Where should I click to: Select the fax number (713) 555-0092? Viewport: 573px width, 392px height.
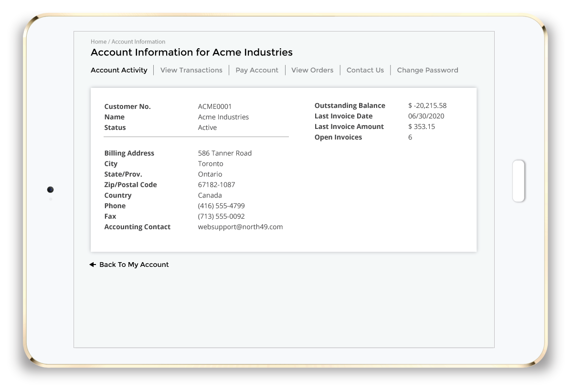tap(222, 216)
